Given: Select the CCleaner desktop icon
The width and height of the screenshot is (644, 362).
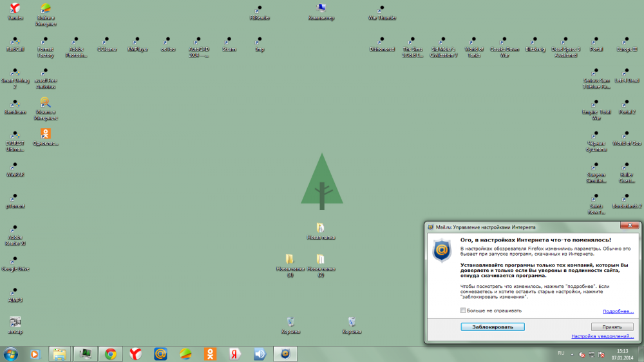Looking at the screenshot, I should coord(107,44).
